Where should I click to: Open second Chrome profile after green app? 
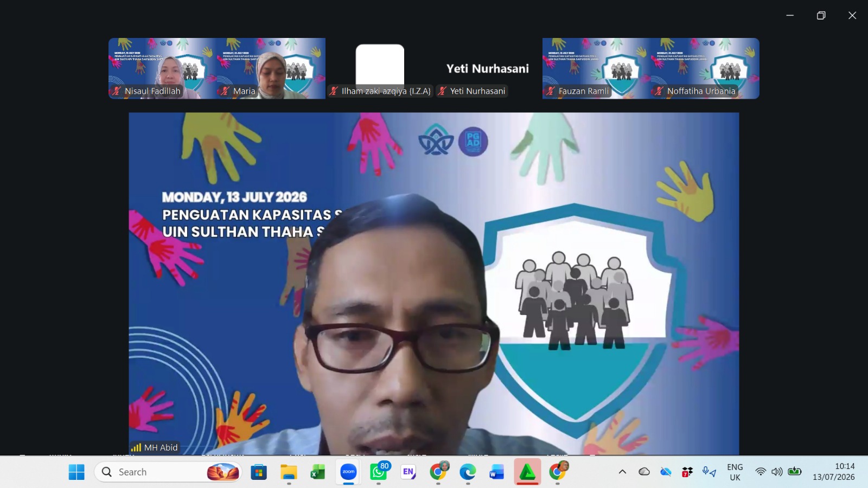558,472
